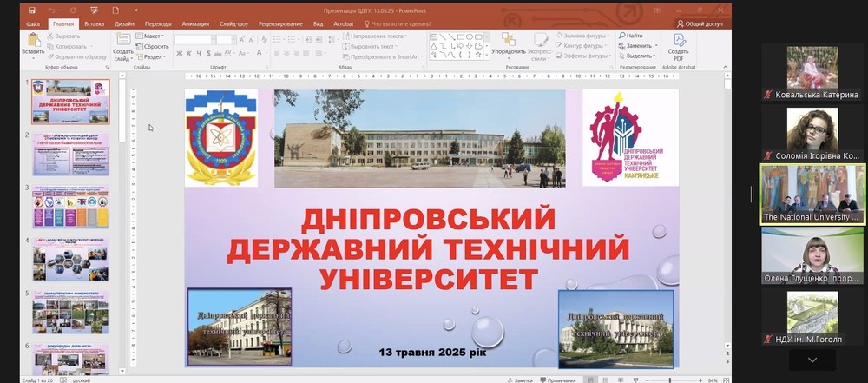Open the Рецензирование tab
Viewport: 868px width, 383px height.
(x=280, y=23)
